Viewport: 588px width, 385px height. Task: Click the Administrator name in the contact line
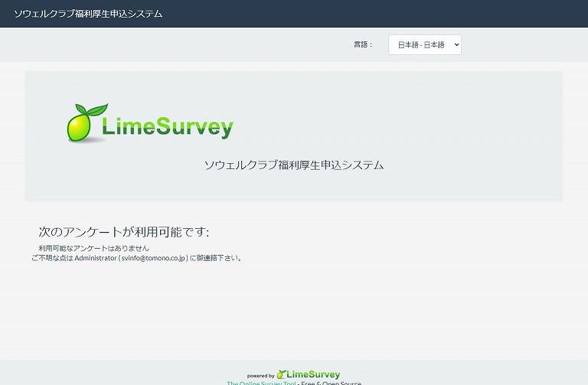click(x=96, y=258)
